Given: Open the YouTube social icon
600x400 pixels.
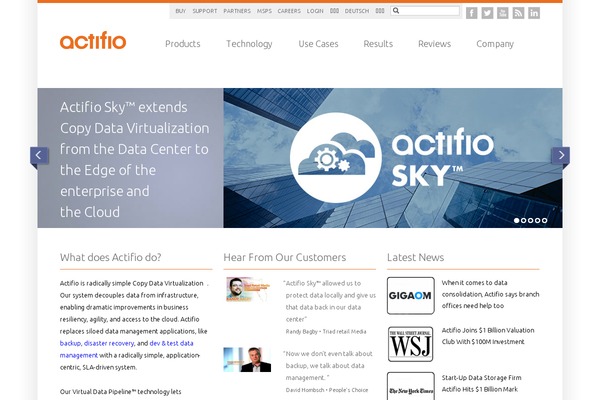Looking at the screenshot, I should point(503,13).
